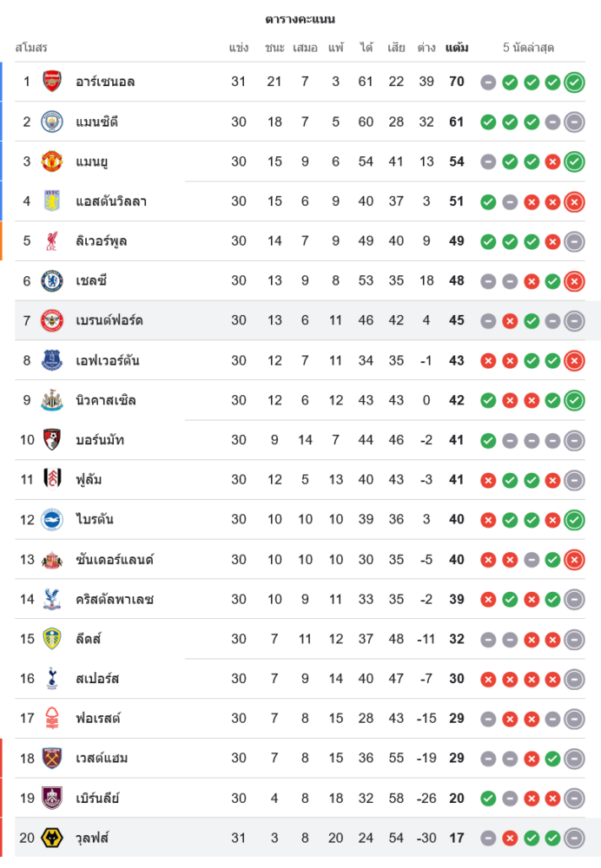The image size is (601, 868).
Task: Select the สโมสร club column header
Action: 31,48
